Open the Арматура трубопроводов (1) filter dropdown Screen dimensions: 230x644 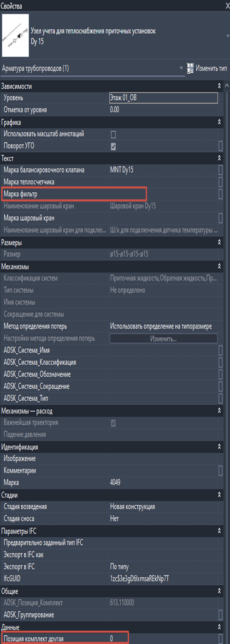click(92, 69)
